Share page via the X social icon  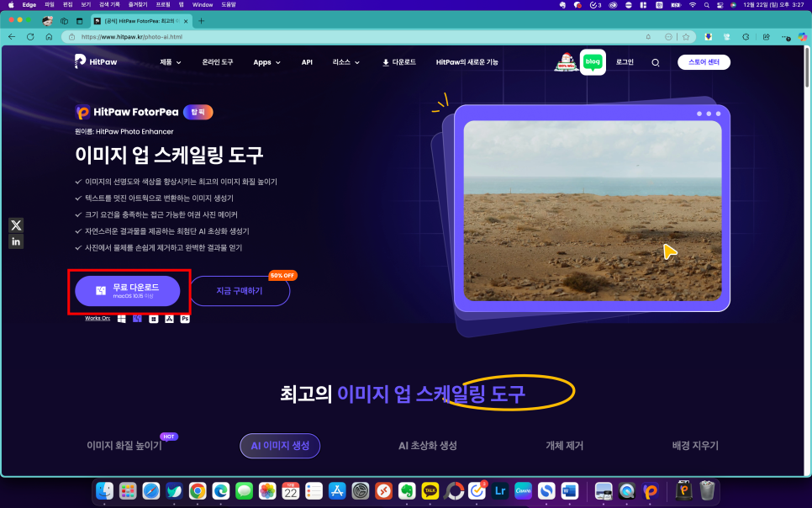point(16,225)
